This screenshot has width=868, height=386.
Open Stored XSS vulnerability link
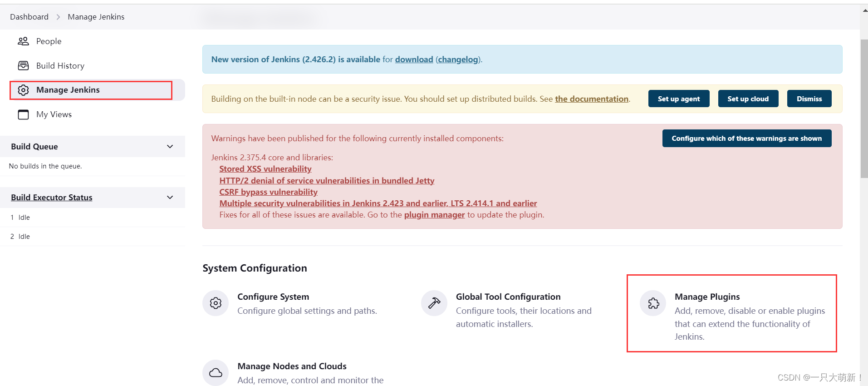pyautogui.click(x=265, y=169)
